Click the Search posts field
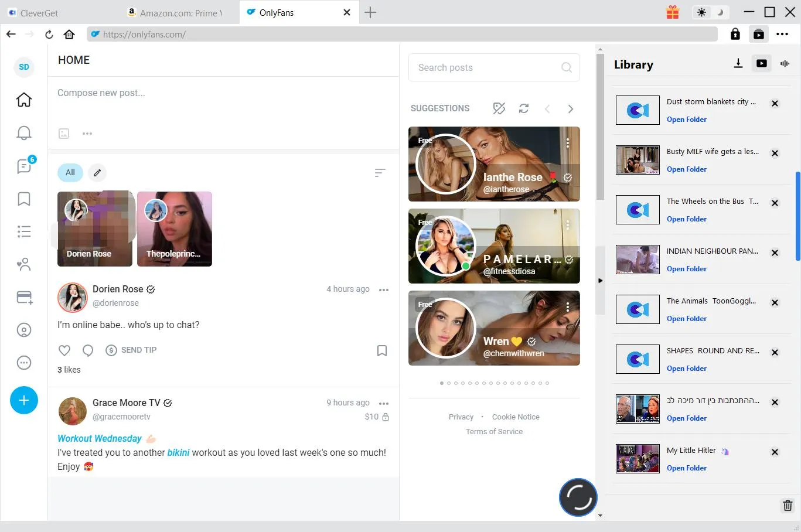Screen dimensions: 801x532 coord(486,67)
